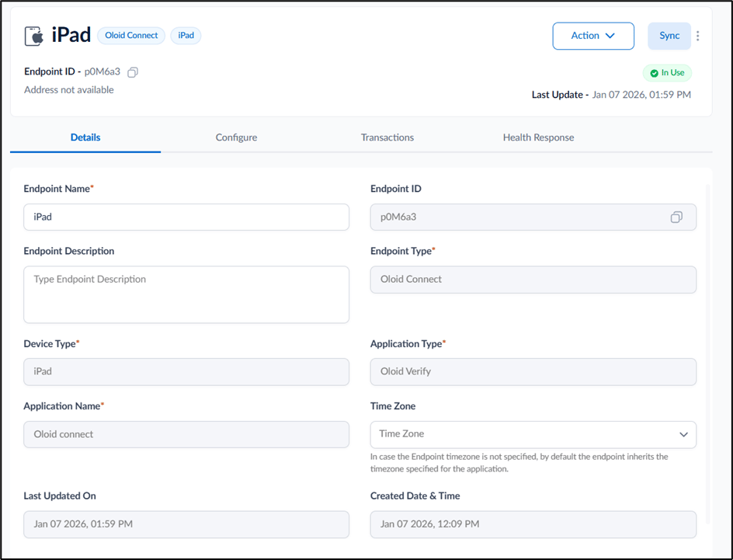Switch to the Details tab

click(x=85, y=137)
